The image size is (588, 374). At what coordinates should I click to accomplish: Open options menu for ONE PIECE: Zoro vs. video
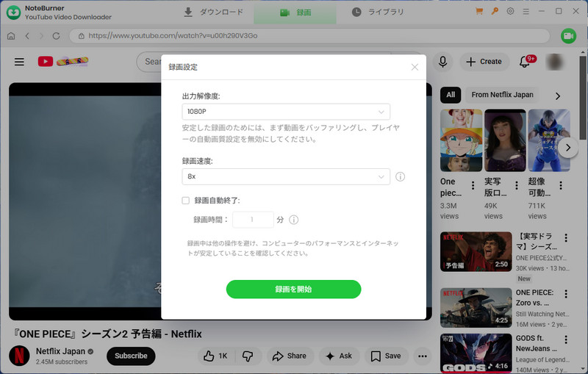[x=566, y=294]
